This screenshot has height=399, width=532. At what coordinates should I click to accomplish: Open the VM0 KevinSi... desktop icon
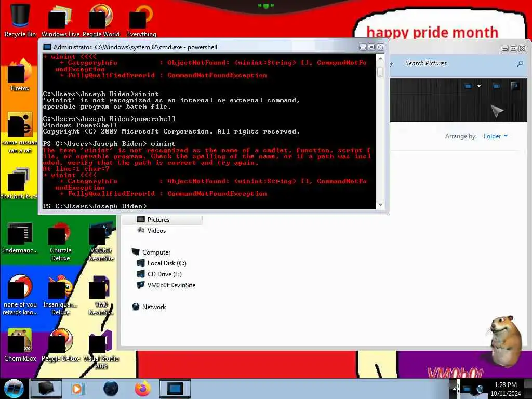click(x=101, y=295)
